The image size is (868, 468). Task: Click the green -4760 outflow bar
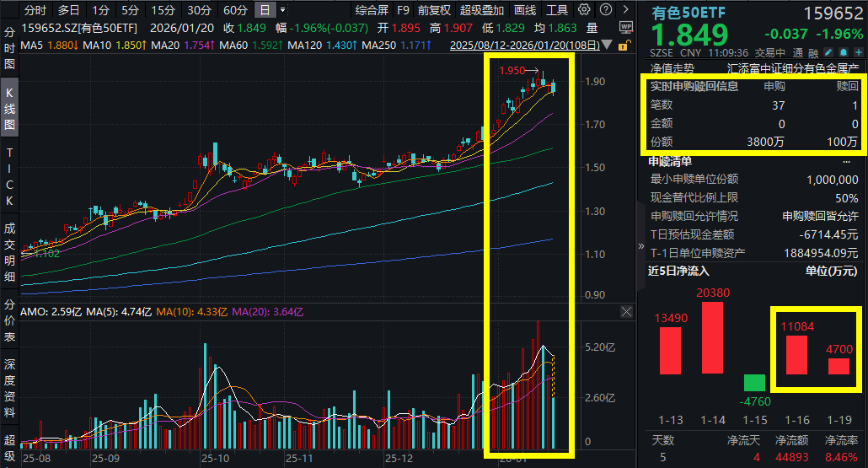click(x=754, y=383)
